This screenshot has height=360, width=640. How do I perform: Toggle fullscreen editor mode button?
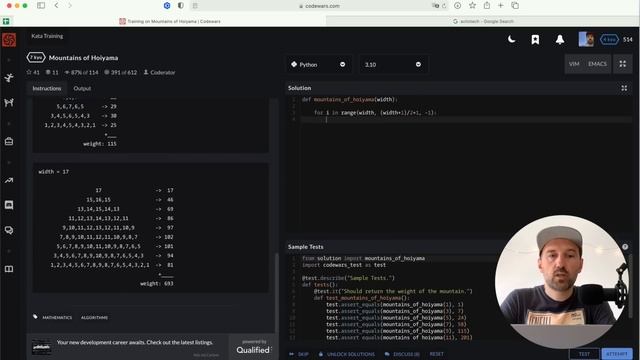click(x=622, y=64)
